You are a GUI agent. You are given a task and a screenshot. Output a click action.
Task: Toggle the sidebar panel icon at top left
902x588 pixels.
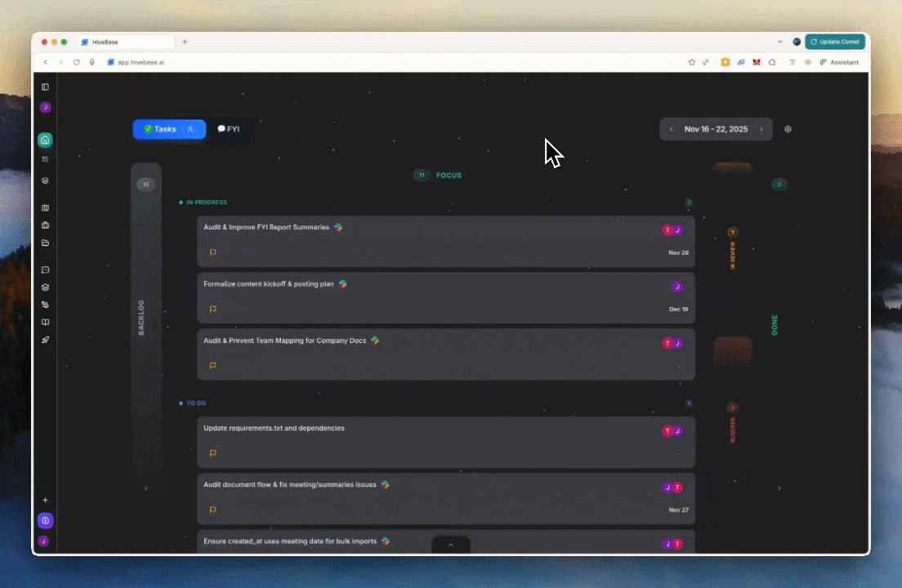coord(45,87)
